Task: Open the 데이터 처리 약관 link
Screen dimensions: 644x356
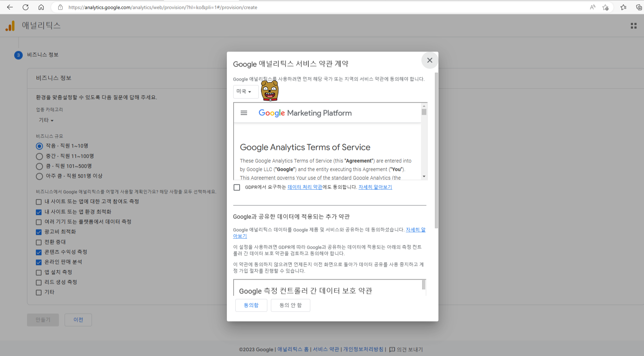Action: point(305,187)
